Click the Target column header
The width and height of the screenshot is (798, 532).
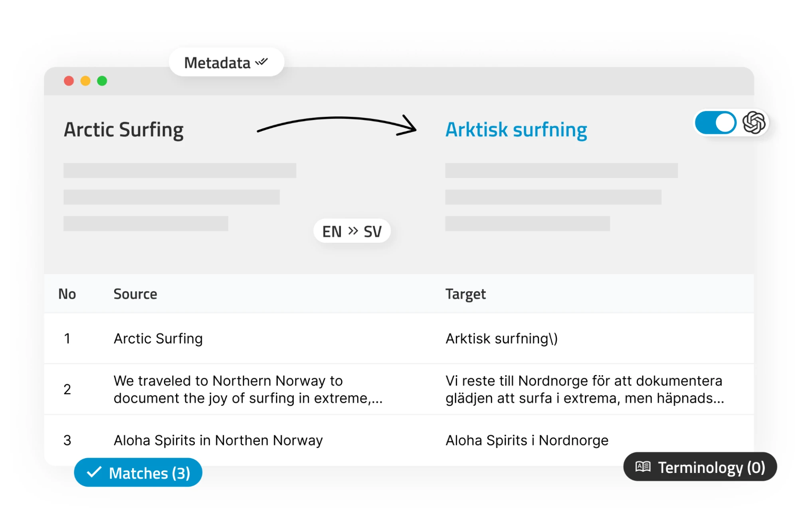coord(465,294)
